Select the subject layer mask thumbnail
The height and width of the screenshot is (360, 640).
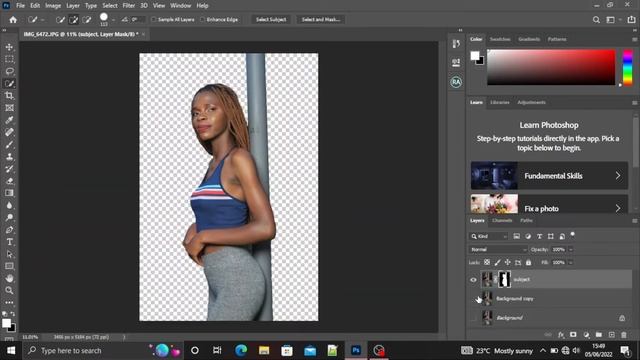click(504, 280)
